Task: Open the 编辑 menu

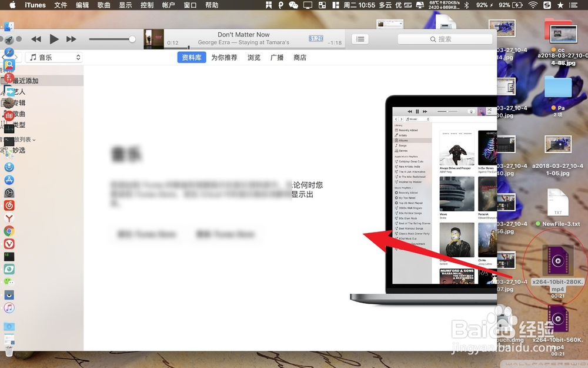Action: pos(82,5)
